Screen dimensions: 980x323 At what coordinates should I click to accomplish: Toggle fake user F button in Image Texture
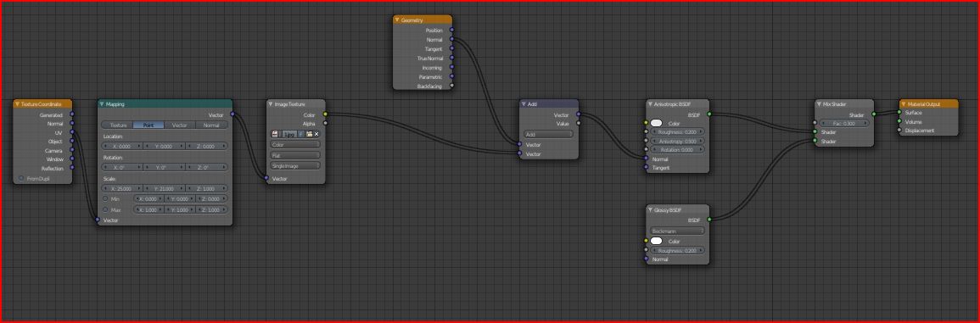[x=300, y=134]
